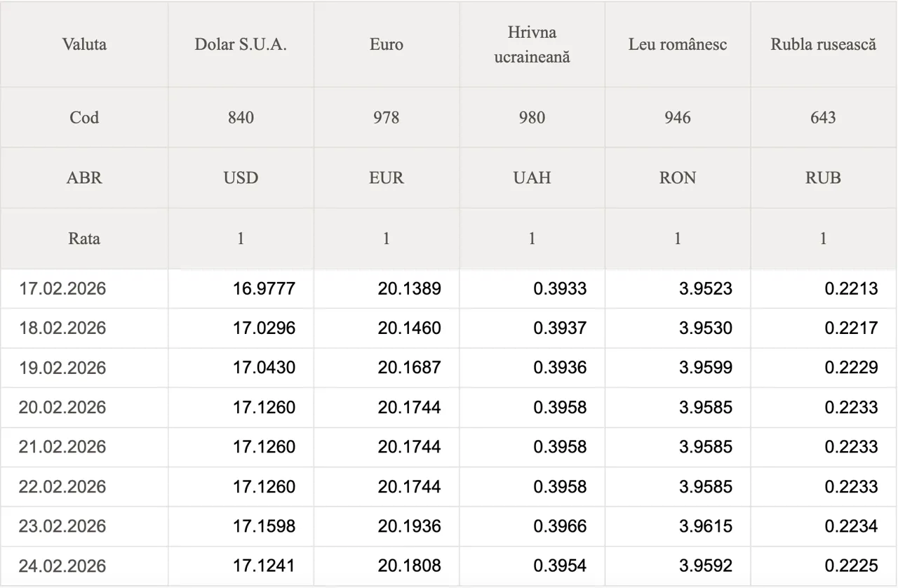
Task: Click the USD rate 16.9777
Action: pos(264,288)
